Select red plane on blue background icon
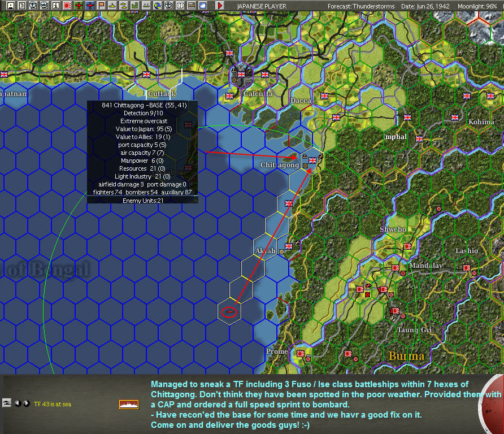The image size is (504, 434). tap(90, 5)
